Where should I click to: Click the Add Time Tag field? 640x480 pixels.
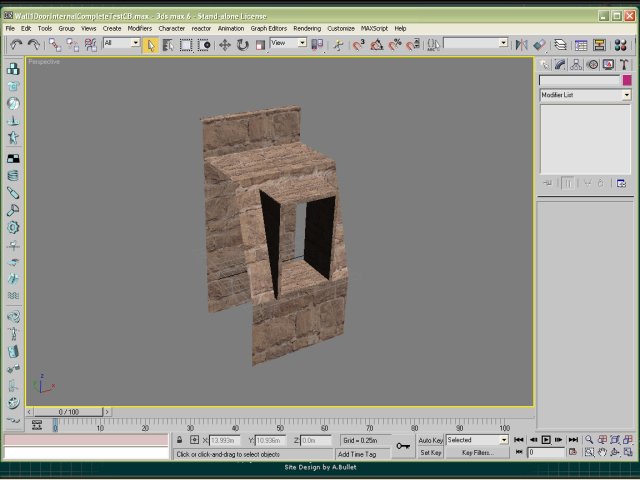(x=358, y=454)
